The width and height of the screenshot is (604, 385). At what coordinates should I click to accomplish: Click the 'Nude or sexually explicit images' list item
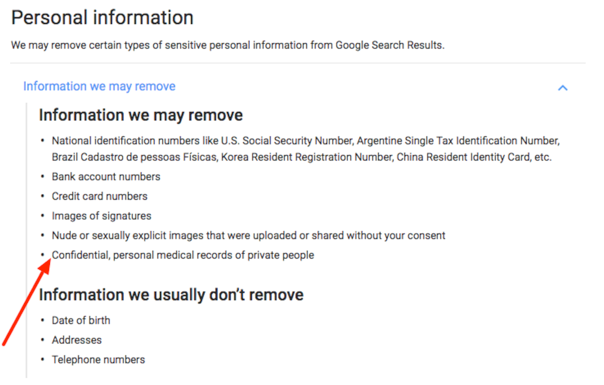[248, 236]
